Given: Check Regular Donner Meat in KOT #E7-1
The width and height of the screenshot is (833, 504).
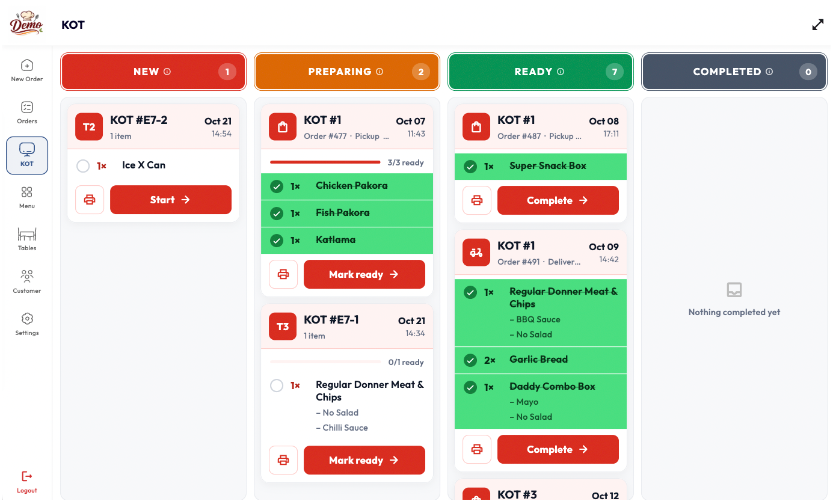Looking at the screenshot, I should click(x=277, y=386).
